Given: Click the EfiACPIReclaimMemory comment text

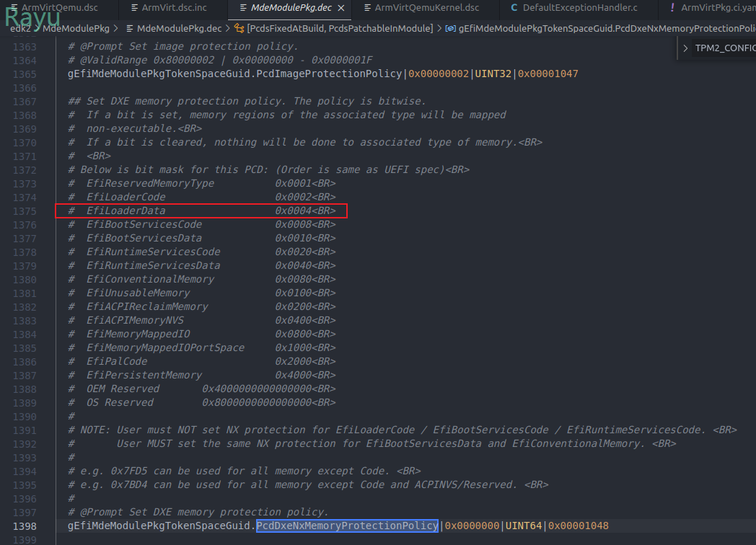Looking at the screenshot, I should point(147,306).
